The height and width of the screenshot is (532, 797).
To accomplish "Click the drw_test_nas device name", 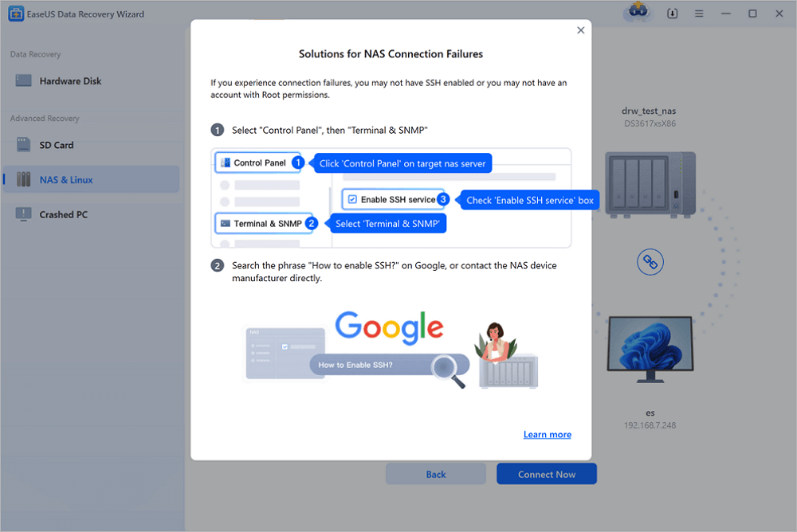I will point(649,111).
